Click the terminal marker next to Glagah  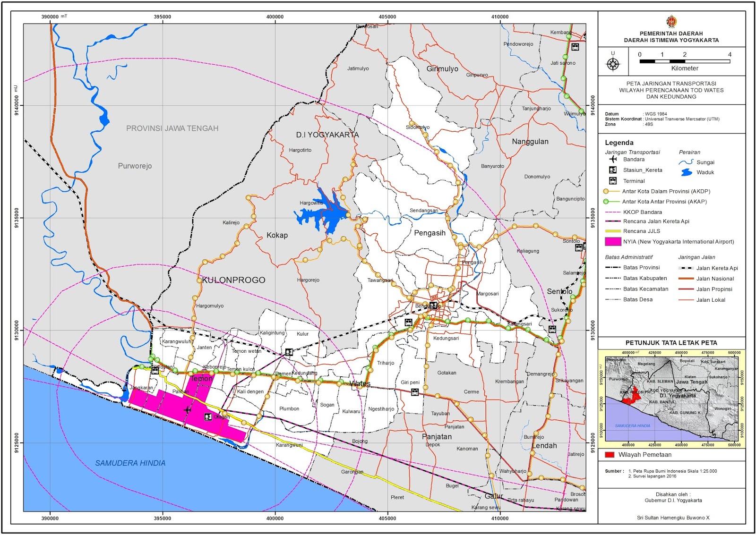pyautogui.click(x=208, y=416)
